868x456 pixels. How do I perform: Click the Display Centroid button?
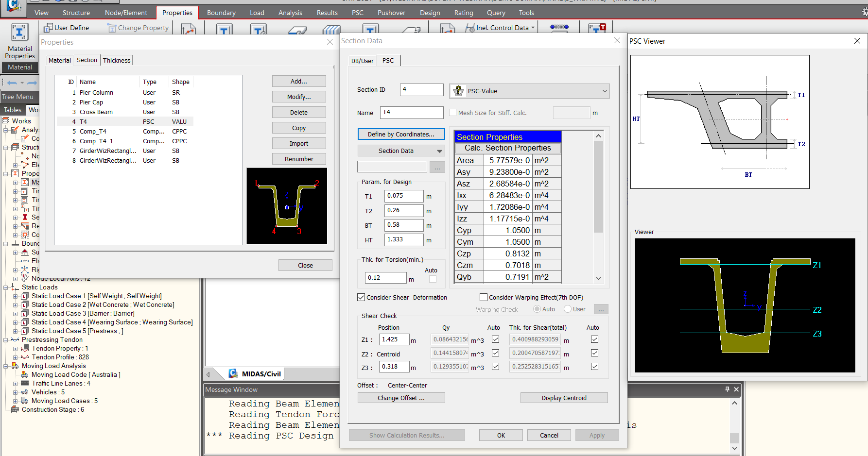pos(563,397)
